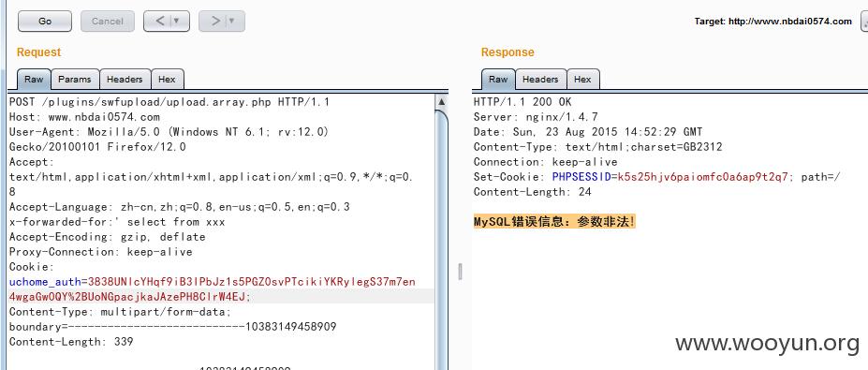Click the highlighted MySQL错误信息 message
This screenshot has height=370, width=868.
click(554, 222)
